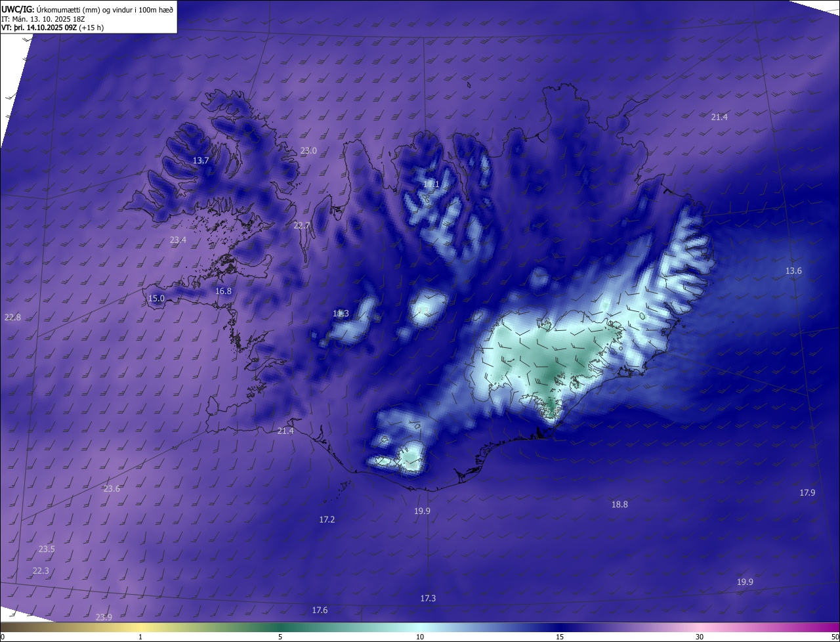Click the 10 tick on the color scale

[420, 637]
